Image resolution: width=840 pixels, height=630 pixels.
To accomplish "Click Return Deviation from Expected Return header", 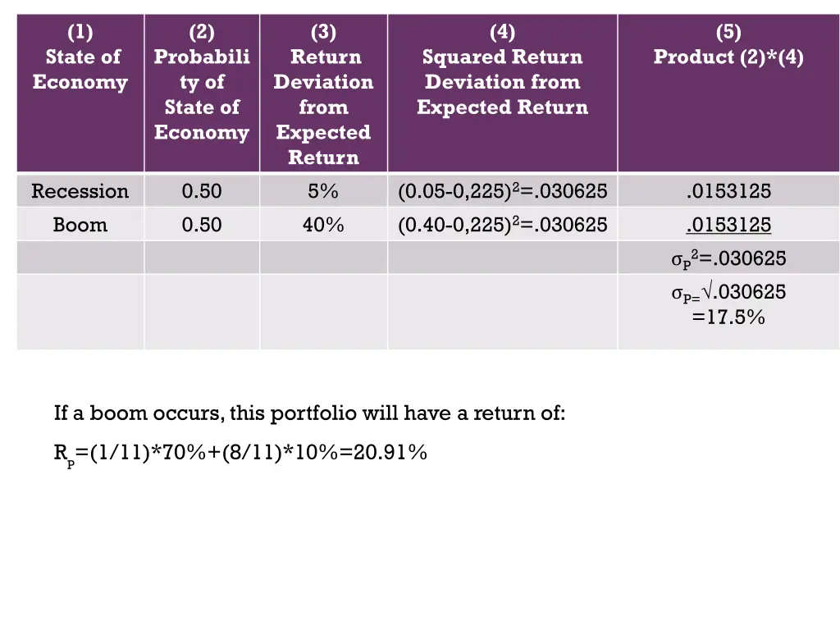I will click(x=323, y=94).
